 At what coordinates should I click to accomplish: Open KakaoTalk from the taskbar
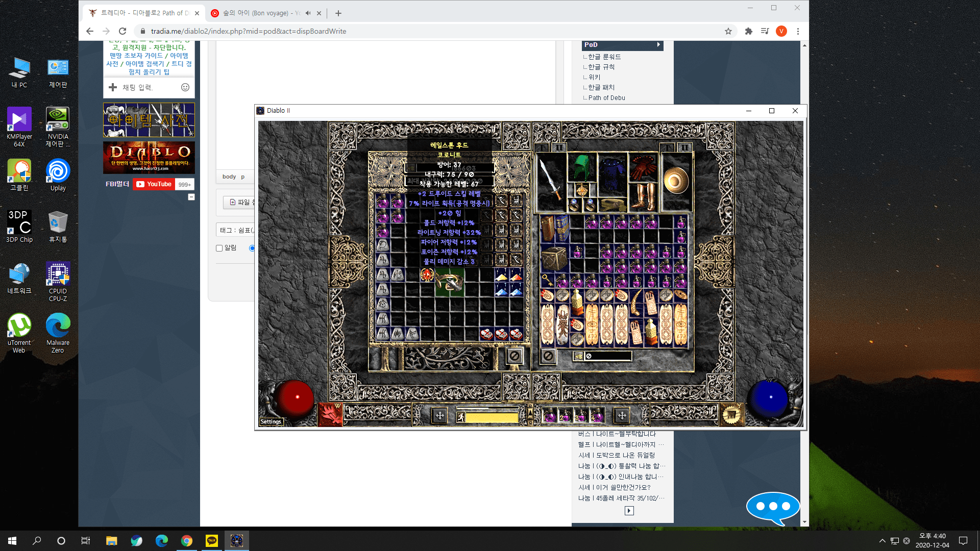click(x=211, y=541)
